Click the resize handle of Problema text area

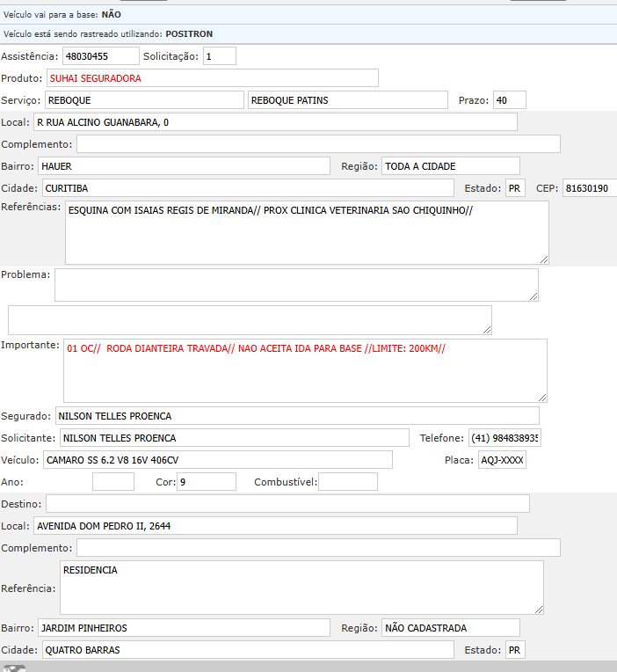[534, 296]
